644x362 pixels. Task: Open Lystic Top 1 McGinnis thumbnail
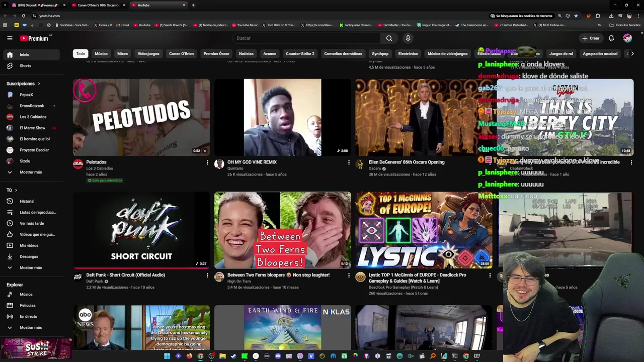424,230
